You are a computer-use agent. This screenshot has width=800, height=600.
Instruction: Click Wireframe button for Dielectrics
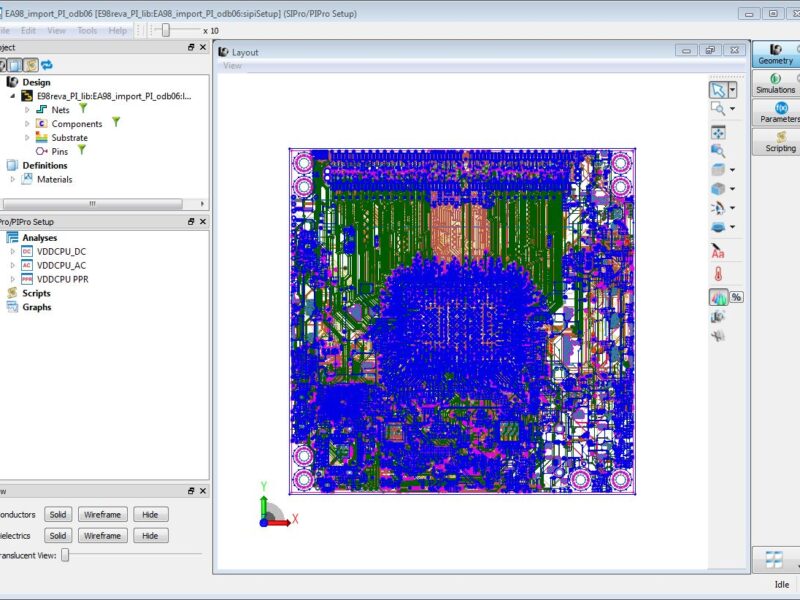(102, 536)
